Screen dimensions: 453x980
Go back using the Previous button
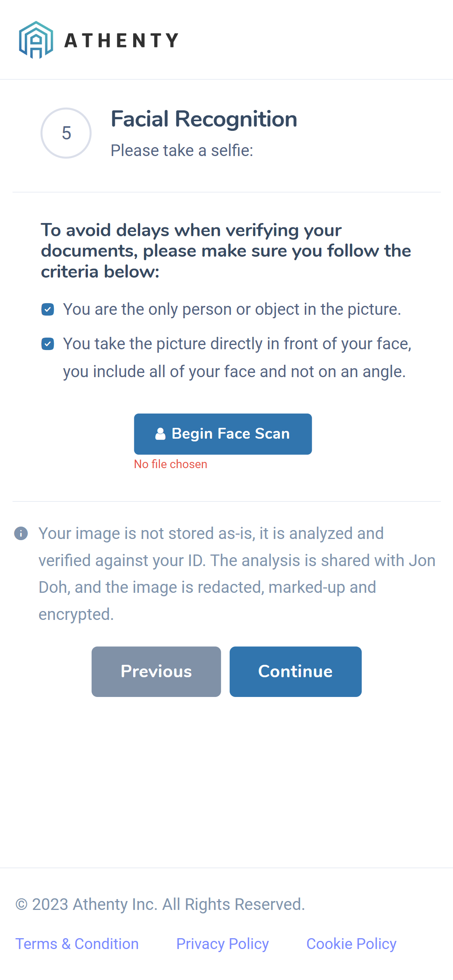tap(156, 671)
